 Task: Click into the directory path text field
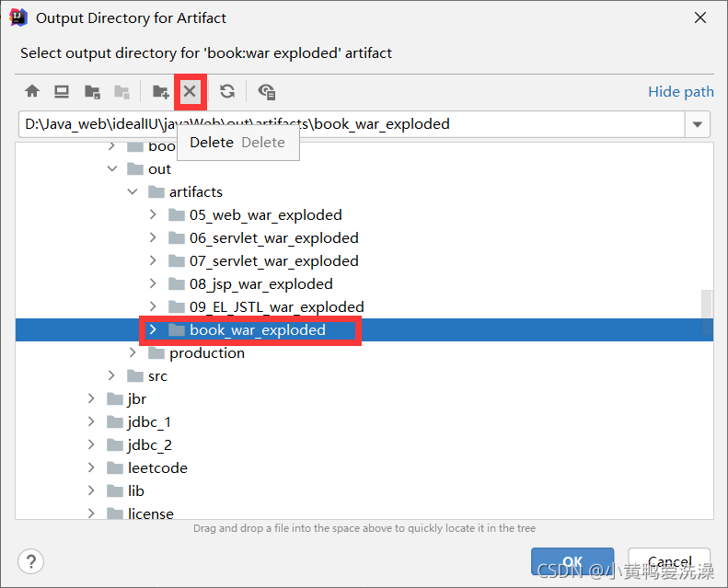tap(352, 124)
